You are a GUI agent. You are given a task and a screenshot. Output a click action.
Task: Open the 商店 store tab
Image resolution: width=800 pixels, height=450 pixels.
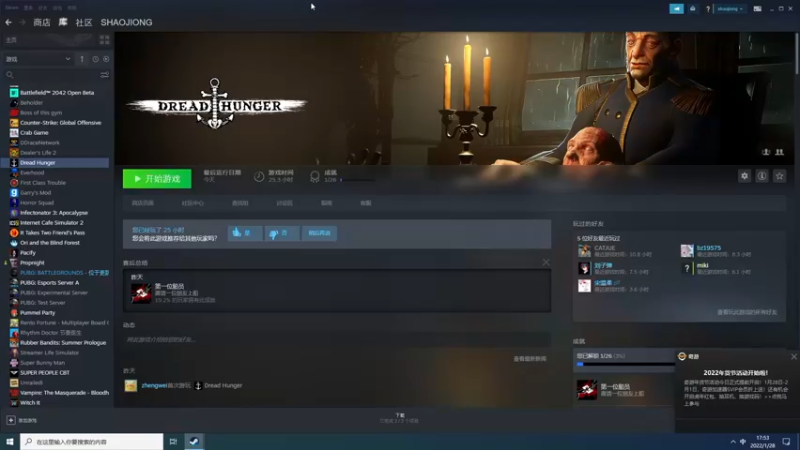click(x=42, y=22)
